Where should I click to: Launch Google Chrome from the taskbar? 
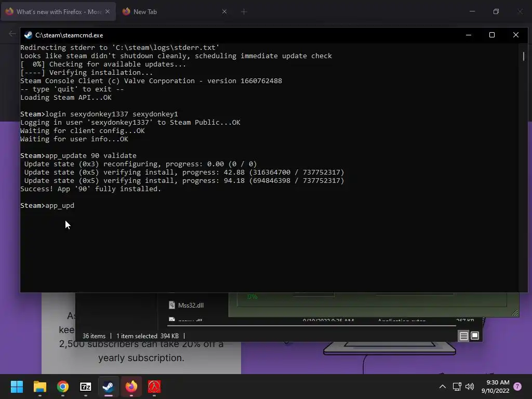click(63, 387)
